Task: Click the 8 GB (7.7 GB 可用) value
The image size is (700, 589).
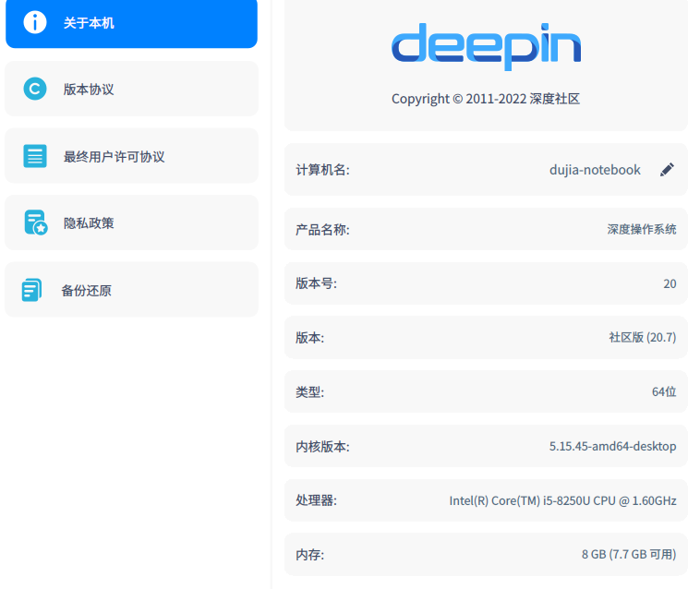Action: coord(629,555)
